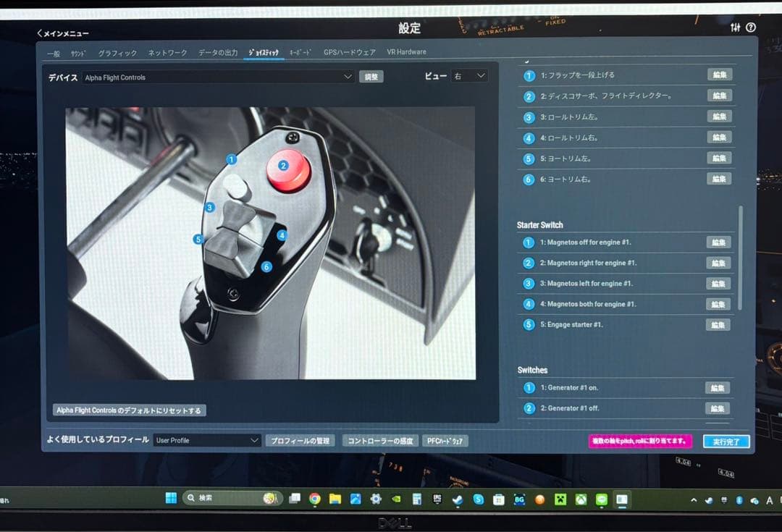This screenshot has height=532, width=782.
Task: Click 編集 for Engage starter #1
Action: (x=718, y=325)
